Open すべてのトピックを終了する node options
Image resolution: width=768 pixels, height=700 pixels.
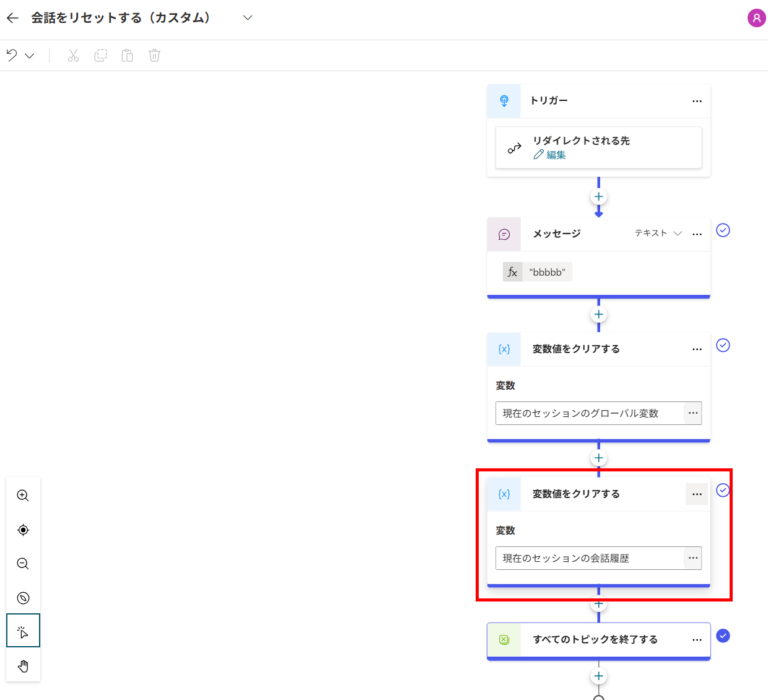click(697, 640)
